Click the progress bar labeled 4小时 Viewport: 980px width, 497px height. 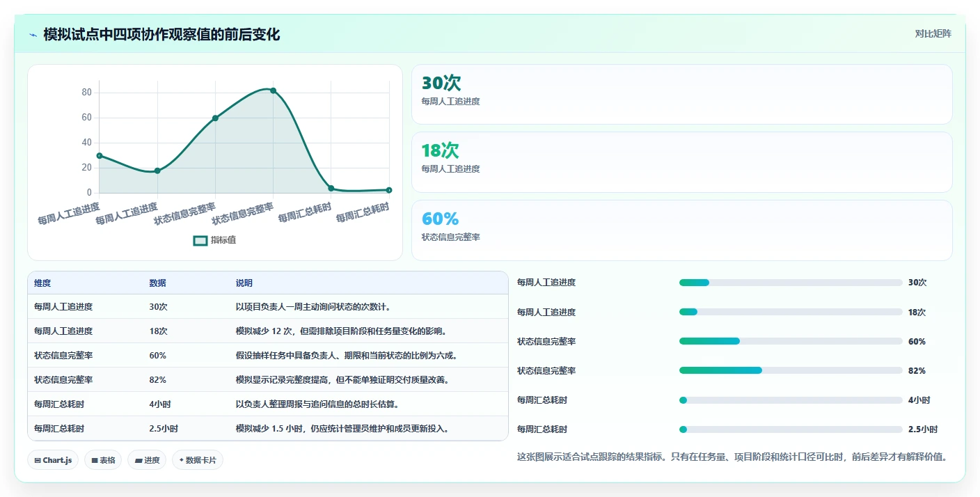(x=791, y=400)
